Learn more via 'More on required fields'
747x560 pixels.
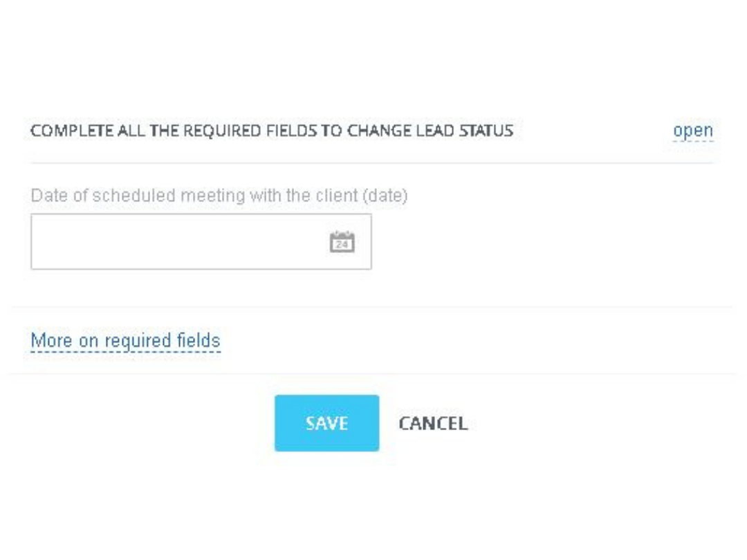tap(125, 340)
